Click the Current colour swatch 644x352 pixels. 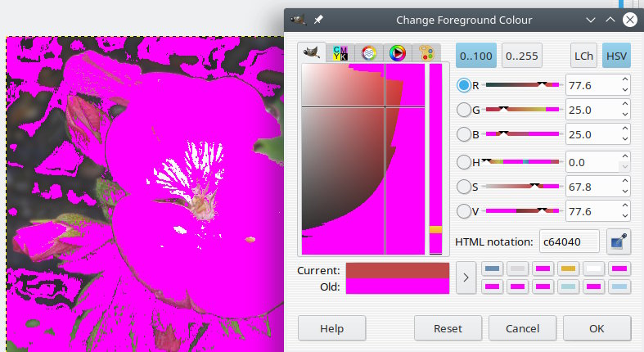coord(398,271)
